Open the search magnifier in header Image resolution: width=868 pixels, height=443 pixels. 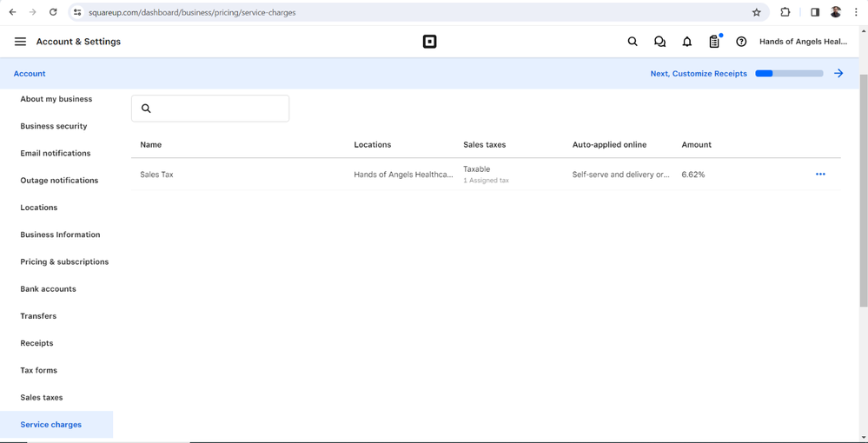[633, 42]
